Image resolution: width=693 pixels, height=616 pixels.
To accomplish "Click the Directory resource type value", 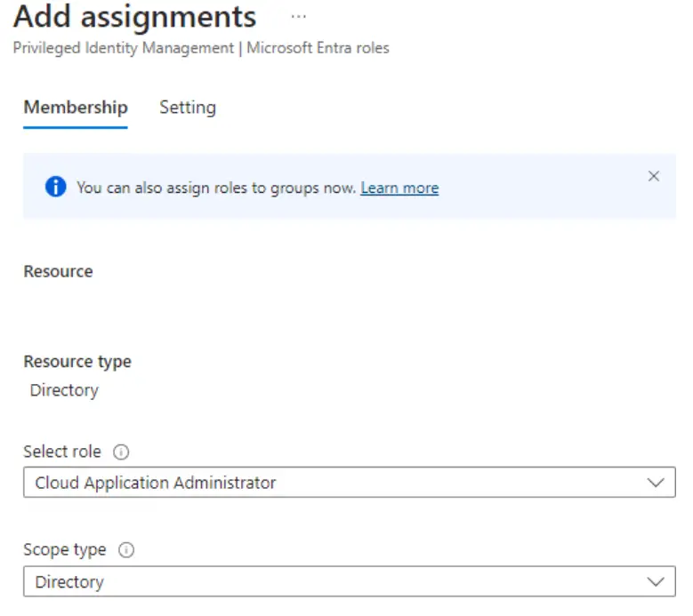I will click(x=64, y=390).
